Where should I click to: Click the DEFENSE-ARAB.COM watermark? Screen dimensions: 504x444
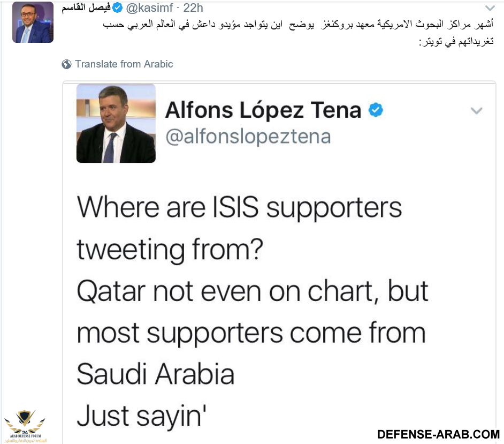pyautogui.click(x=438, y=434)
